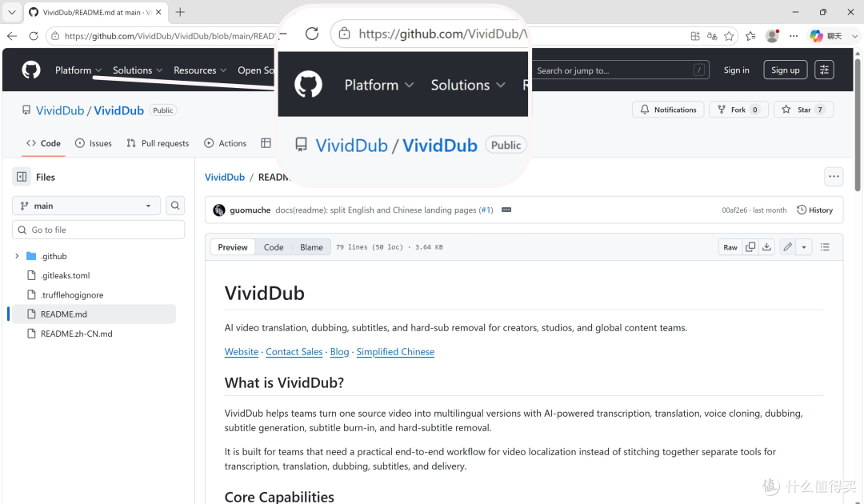864x504 pixels.
Task: Click the GitHub logo in the header
Action: pyautogui.click(x=31, y=70)
